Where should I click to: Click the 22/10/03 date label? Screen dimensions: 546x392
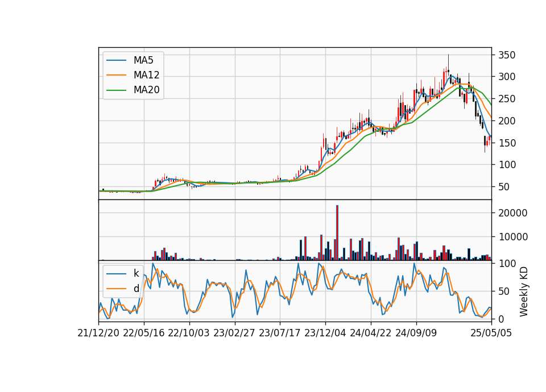pyautogui.click(x=189, y=333)
